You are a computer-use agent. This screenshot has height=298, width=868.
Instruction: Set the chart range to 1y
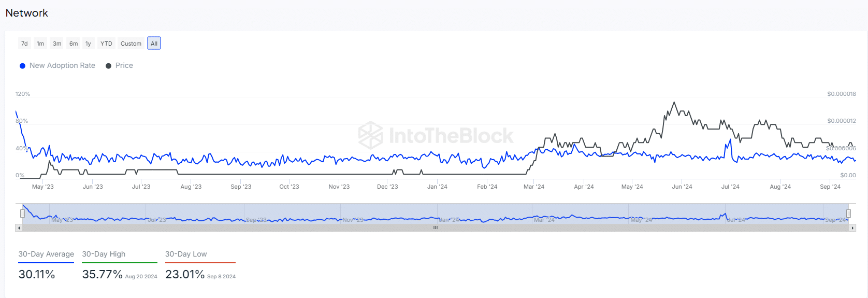coord(88,44)
